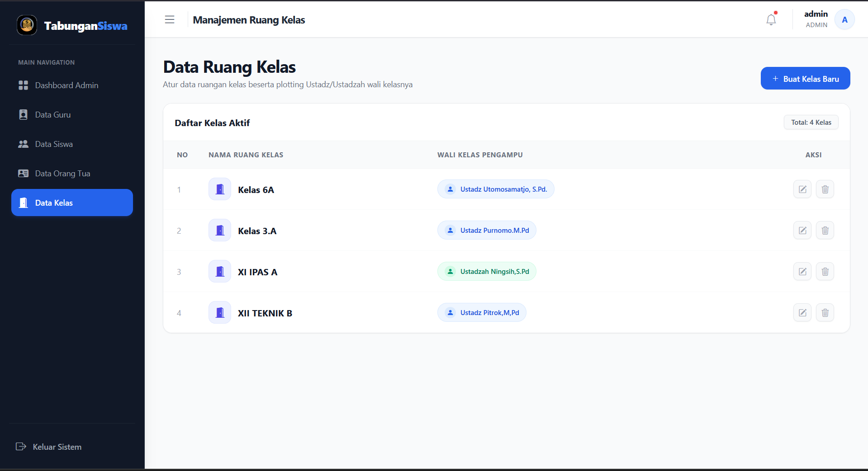Click the Kelas 6A class name
The width and height of the screenshot is (868, 471).
click(256, 190)
